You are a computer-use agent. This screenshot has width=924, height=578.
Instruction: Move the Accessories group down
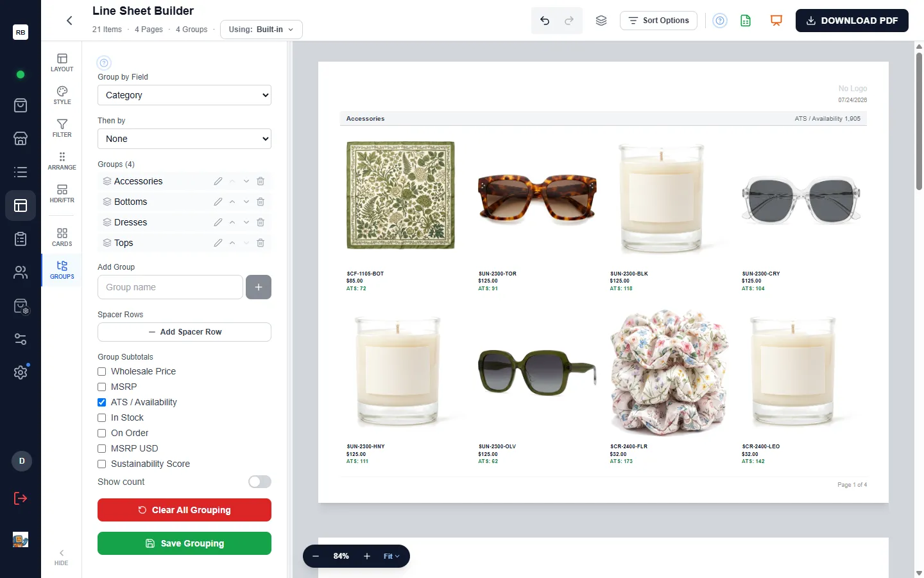(x=246, y=181)
